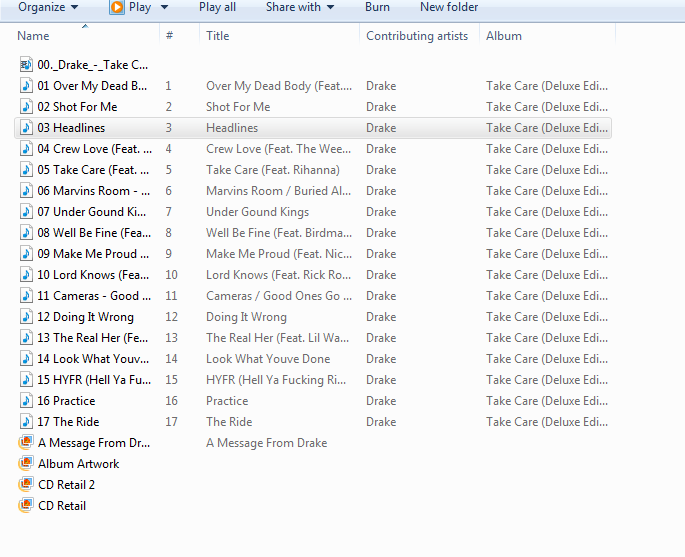Click the audio icon for 14 Look What Youv...
This screenshot has height=557, width=685.
pos(26,358)
